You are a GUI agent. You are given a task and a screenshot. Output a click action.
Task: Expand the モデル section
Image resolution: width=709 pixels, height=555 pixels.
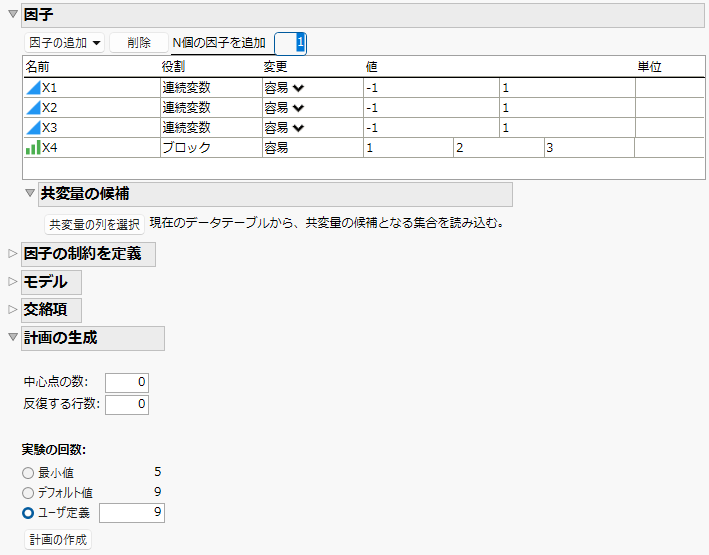click(13, 282)
